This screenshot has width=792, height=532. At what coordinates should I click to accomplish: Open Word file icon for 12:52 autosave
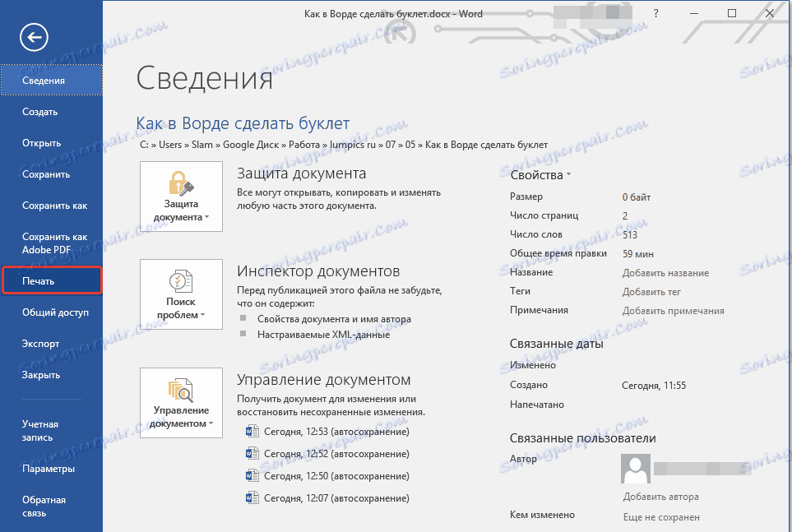[252, 454]
